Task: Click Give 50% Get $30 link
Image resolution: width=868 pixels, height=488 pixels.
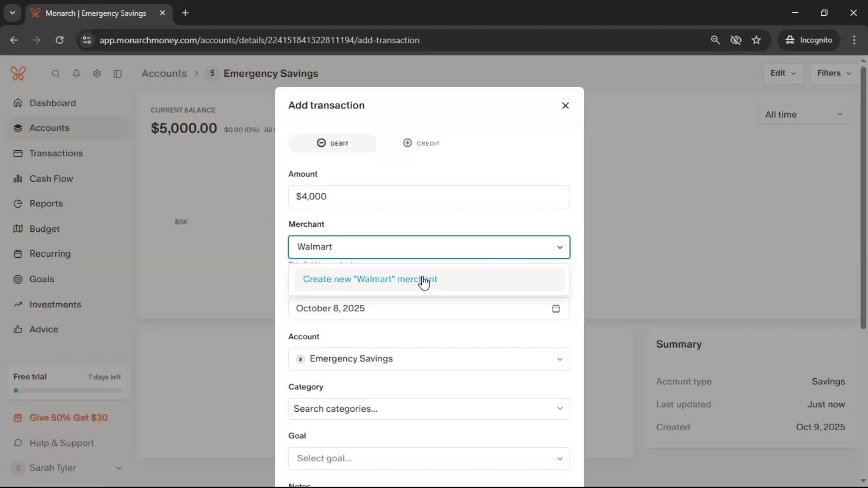Action: pyautogui.click(x=68, y=418)
